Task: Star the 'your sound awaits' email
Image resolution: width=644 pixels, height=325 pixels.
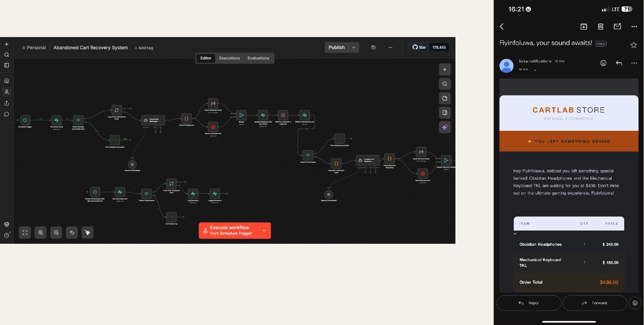Action: pyautogui.click(x=634, y=45)
